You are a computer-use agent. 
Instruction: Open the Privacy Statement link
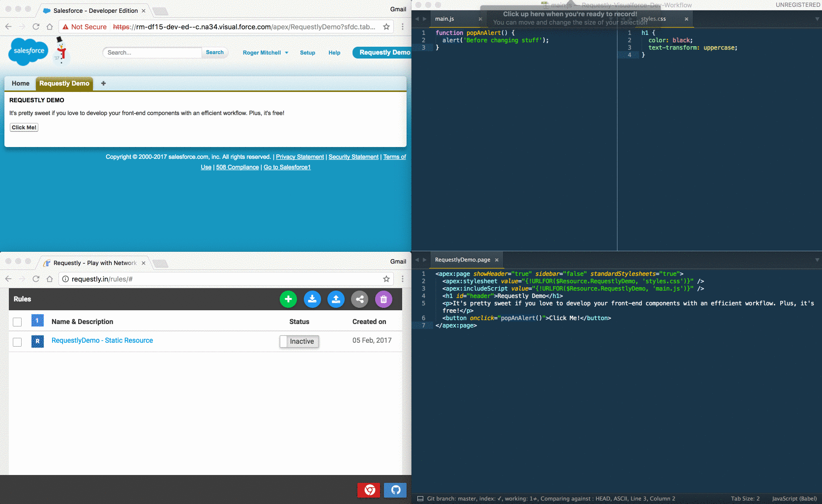coord(300,157)
